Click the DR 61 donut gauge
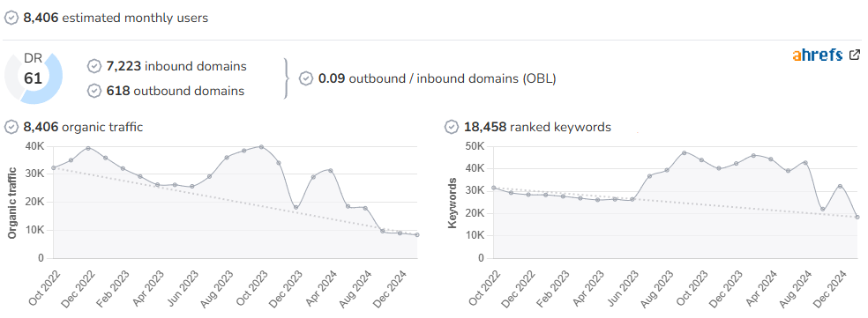 [x=34, y=78]
